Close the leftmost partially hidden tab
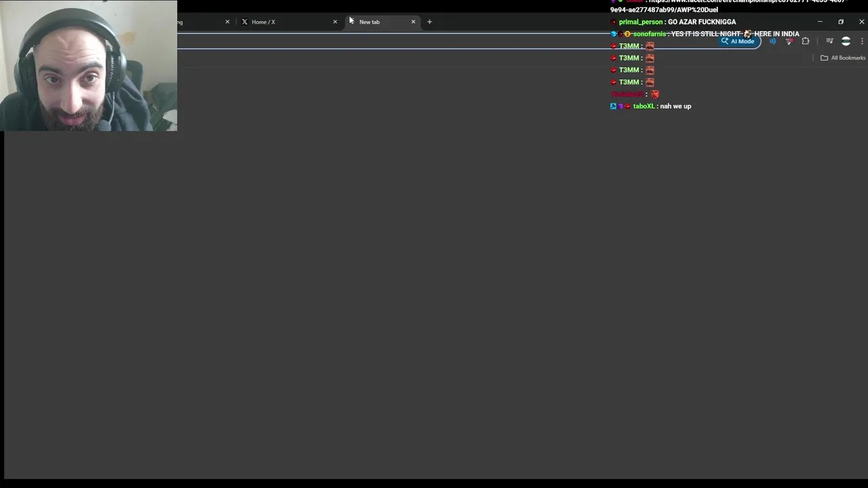The width and height of the screenshot is (868, 488). pos(227,22)
